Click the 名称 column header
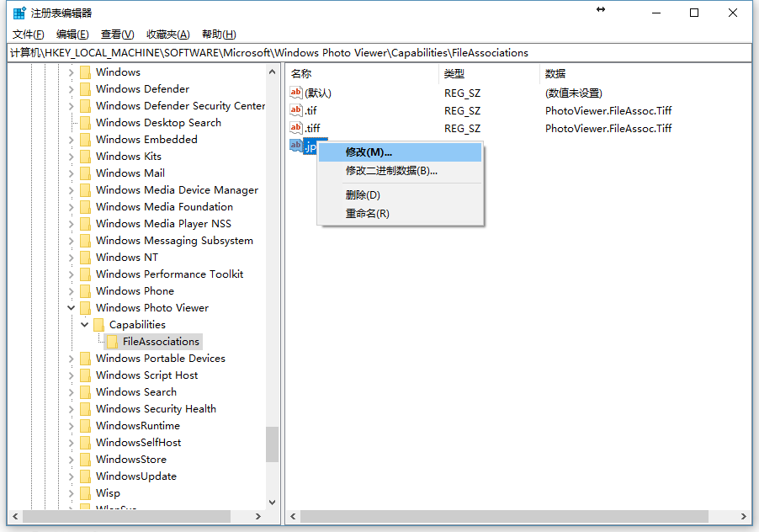The width and height of the screenshot is (759, 532). point(363,73)
